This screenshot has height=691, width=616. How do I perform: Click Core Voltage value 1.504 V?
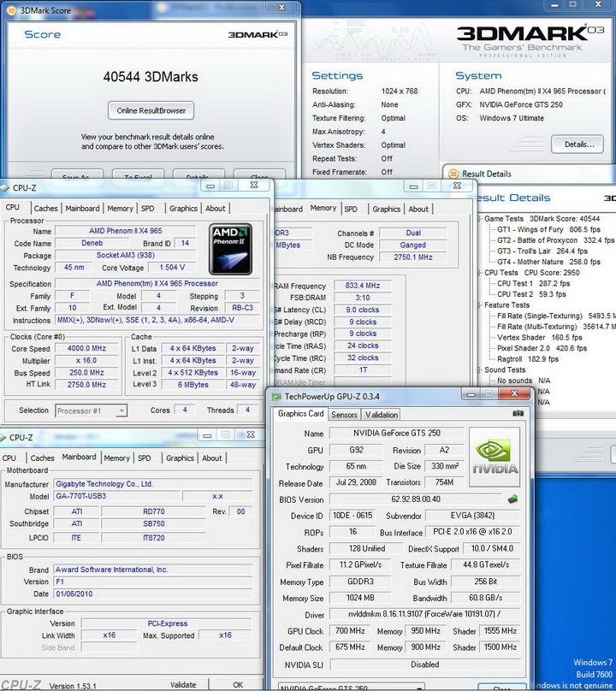[x=172, y=268]
